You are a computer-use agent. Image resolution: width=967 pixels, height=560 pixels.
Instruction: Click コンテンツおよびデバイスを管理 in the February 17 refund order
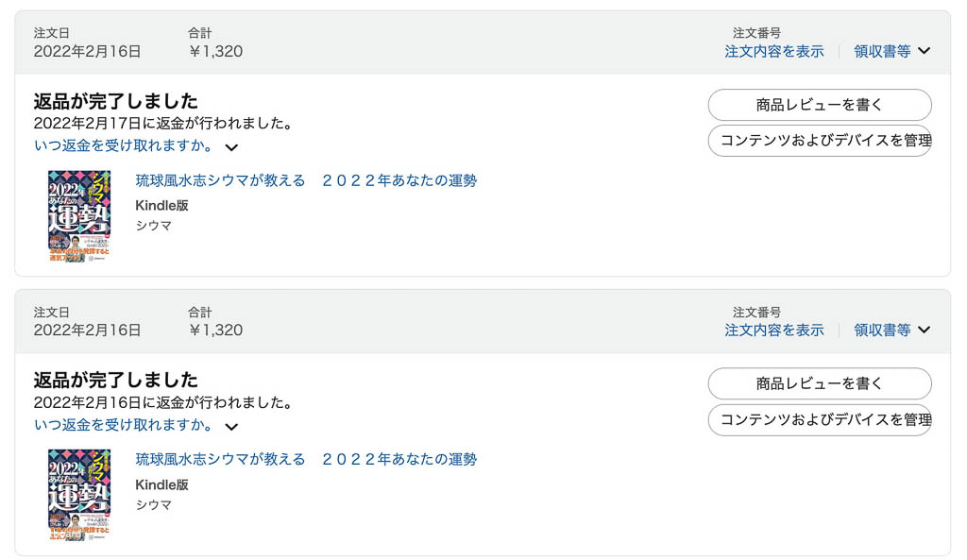pyautogui.click(x=820, y=141)
